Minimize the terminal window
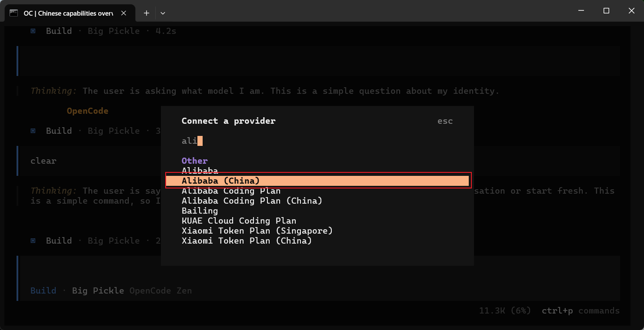The width and height of the screenshot is (644, 330). pos(581,11)
